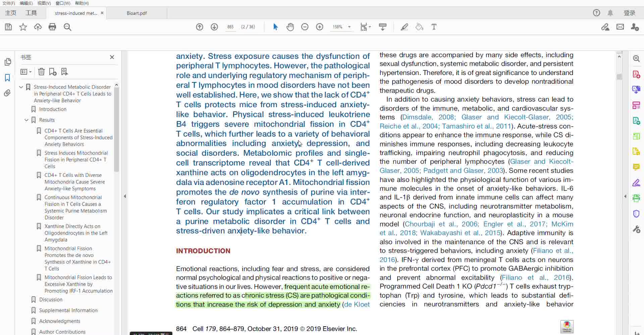644x335 pixels.
Task: Zoom in with plus button
Action: 320,27
